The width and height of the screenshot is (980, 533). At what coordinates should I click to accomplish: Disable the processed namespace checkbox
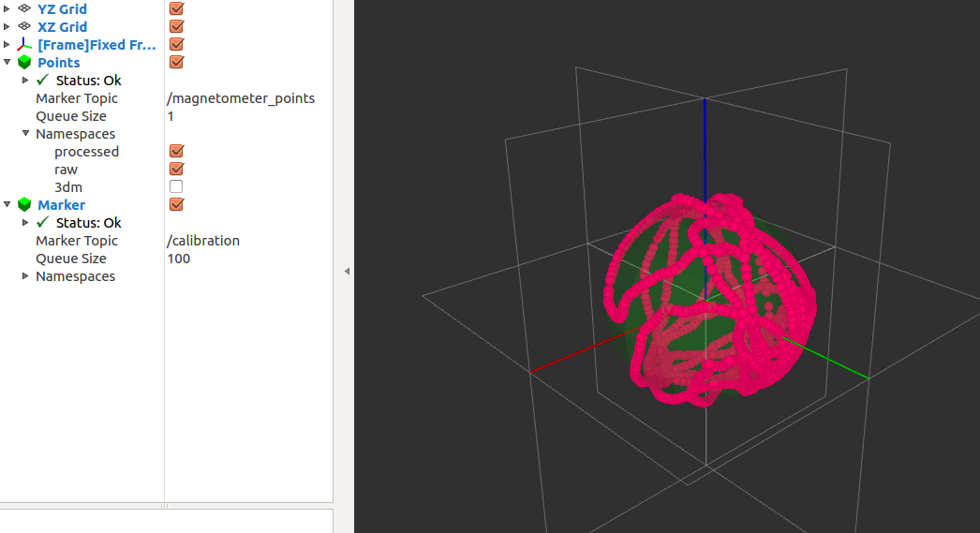[x=176, y=152]
